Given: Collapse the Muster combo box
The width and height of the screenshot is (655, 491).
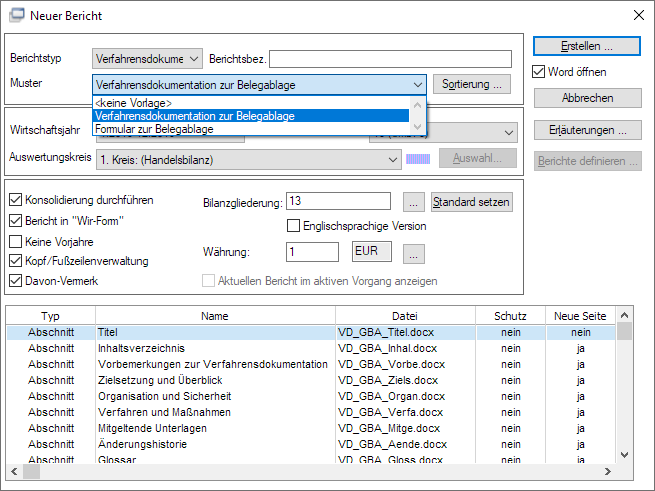Looking at the screenshot, I should tap(417, 85).
